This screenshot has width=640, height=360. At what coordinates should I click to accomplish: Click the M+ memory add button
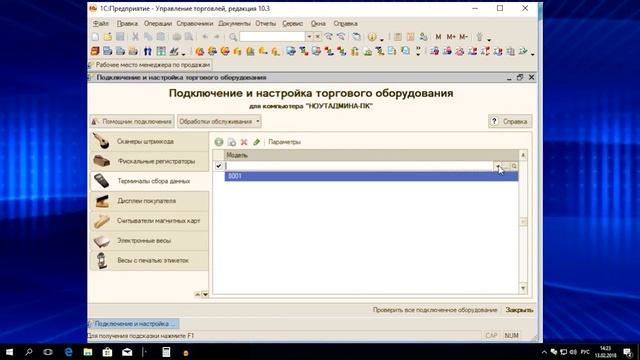[x=451, y=37]
